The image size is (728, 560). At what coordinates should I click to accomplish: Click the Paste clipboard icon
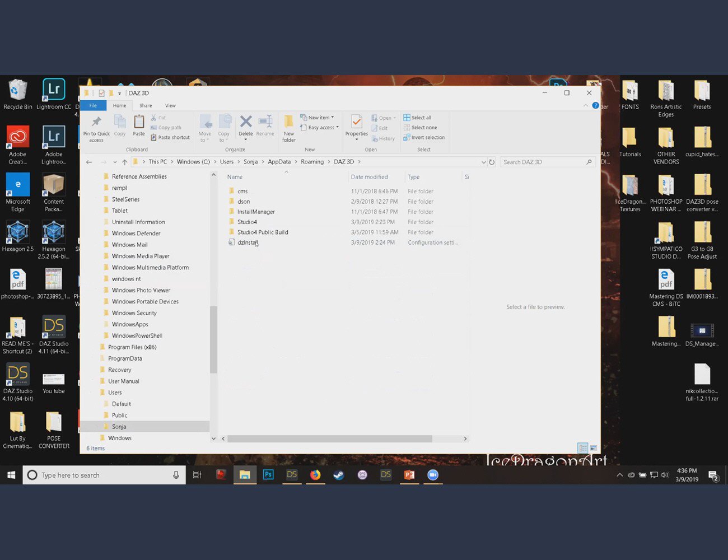point(139,122)
